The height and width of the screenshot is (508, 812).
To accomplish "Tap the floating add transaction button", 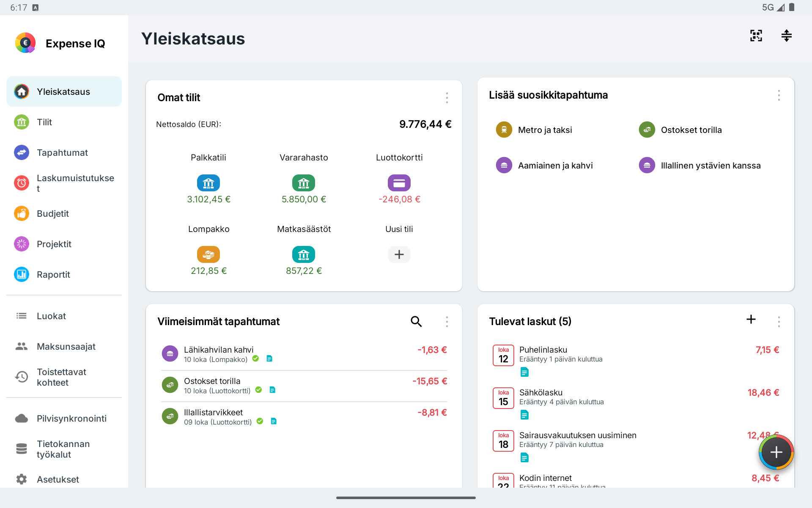I will (776, 452).
